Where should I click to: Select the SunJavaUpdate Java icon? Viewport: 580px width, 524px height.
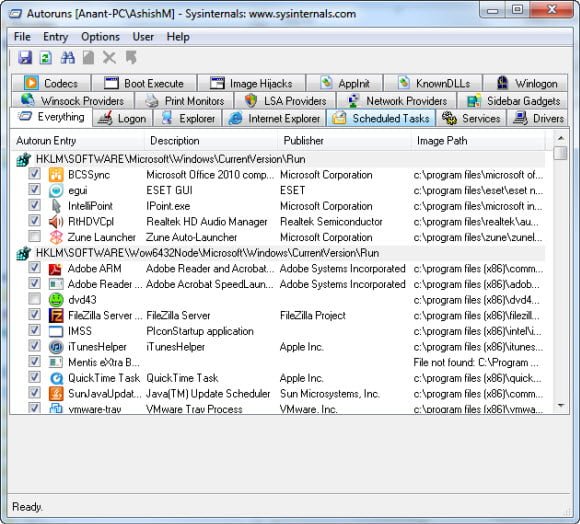pos(56,393)
